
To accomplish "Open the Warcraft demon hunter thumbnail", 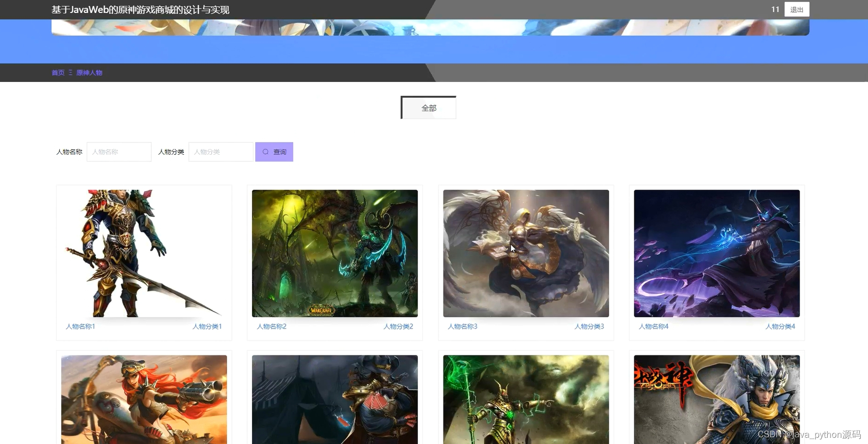I will pyautogui.click(x=335, y=253).
